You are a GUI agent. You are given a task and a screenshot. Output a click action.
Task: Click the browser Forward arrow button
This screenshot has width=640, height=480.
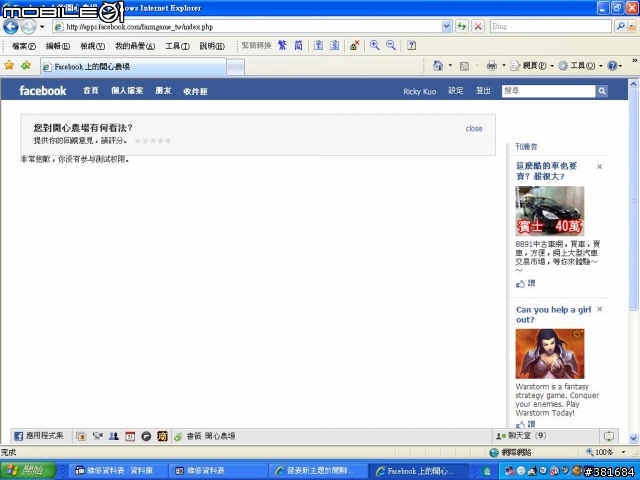coord(28,27)
